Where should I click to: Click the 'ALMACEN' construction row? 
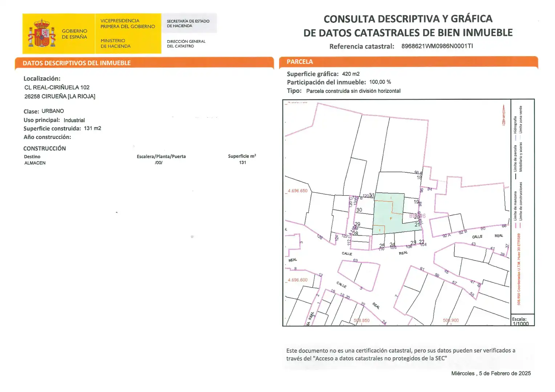[140, 163]
